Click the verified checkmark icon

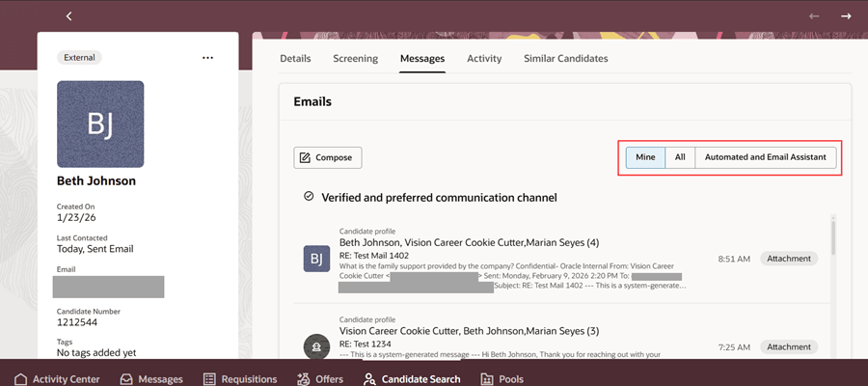point(309,196)
